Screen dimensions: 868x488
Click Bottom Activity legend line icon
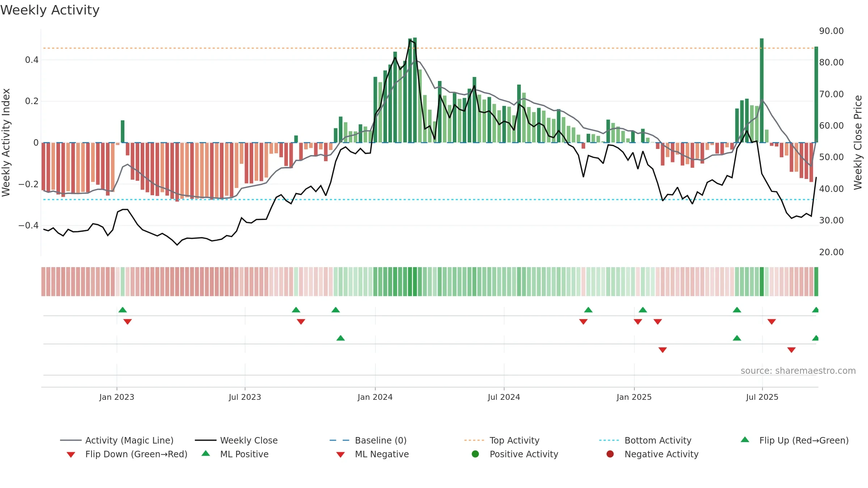609,440
